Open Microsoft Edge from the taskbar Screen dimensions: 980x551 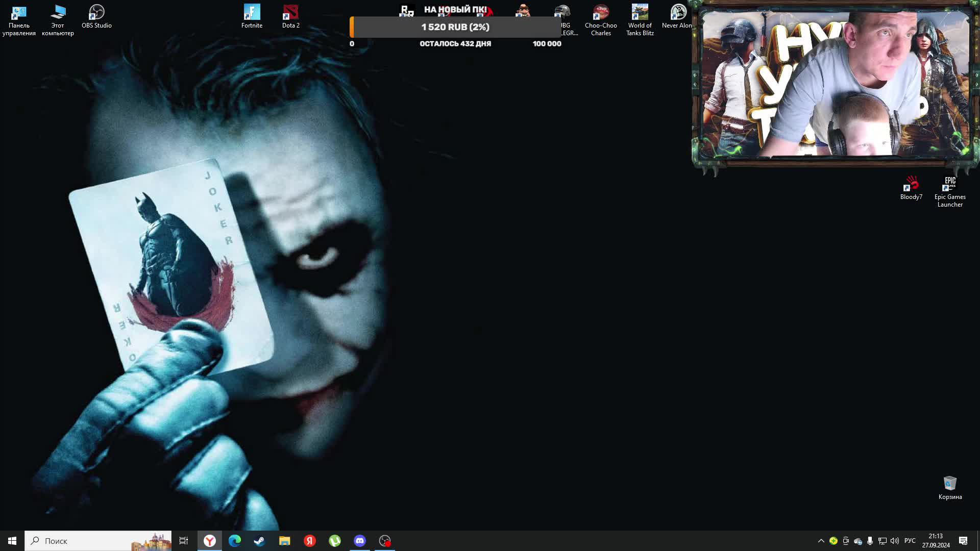(x=235, y=541)
